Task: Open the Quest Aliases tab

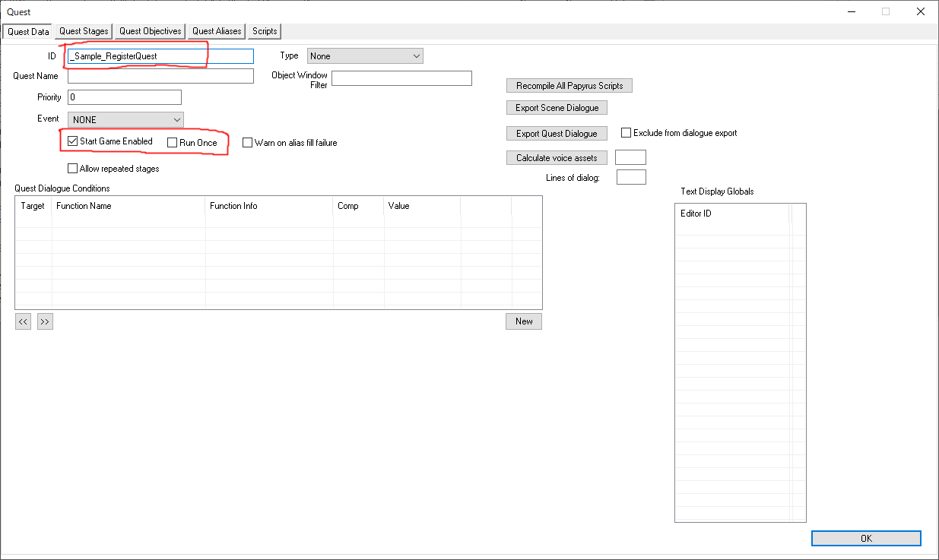Action: pyautogui.click(x=217, y=31)
